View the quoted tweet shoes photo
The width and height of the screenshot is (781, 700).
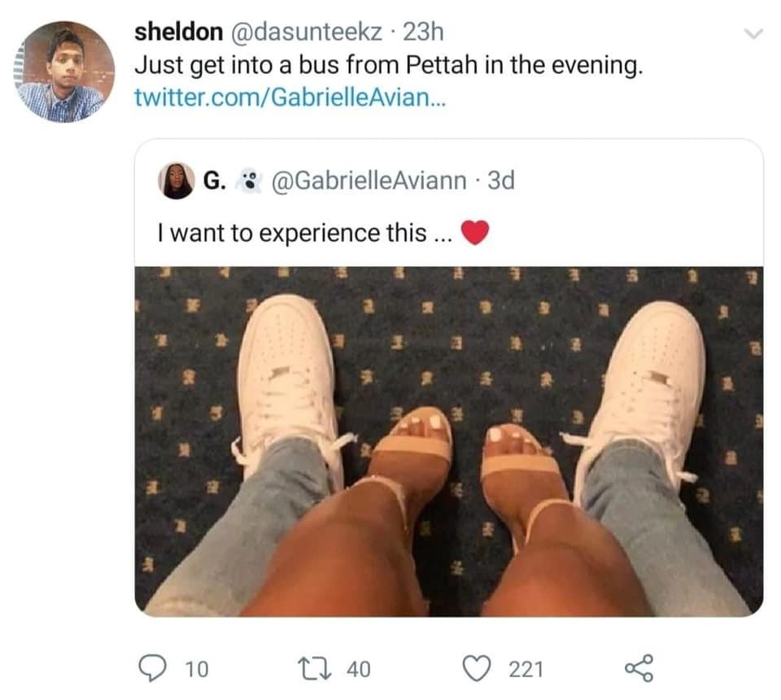point(449,441)
